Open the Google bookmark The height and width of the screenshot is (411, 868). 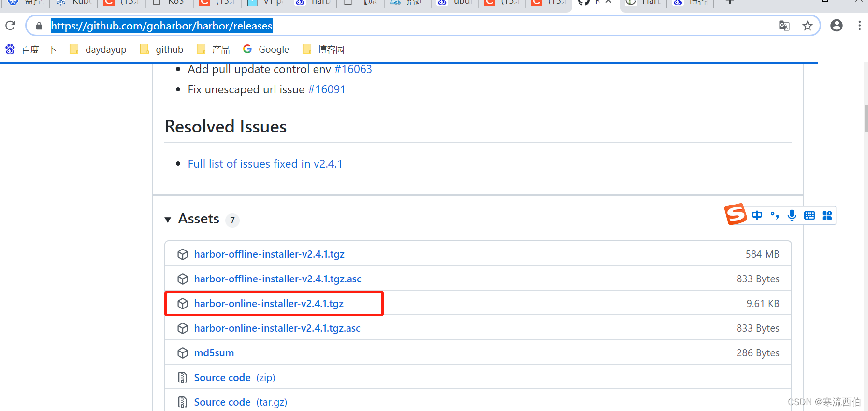266,49
